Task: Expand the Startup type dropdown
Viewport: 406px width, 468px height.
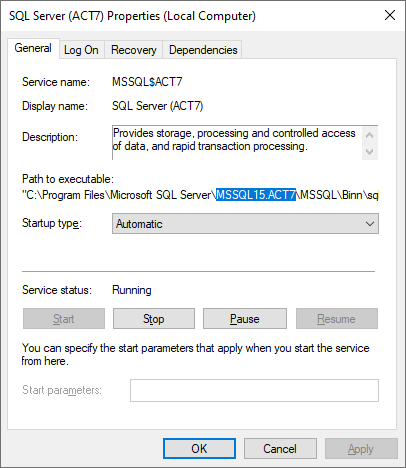Action: (x=245, y=224)
